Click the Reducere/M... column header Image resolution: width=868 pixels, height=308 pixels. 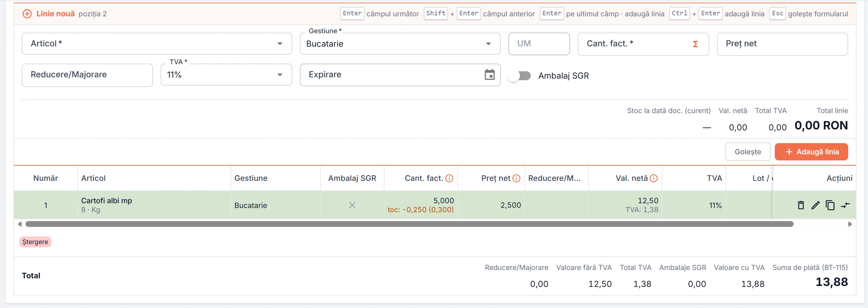pyautogui.click(x=556, y=178)
